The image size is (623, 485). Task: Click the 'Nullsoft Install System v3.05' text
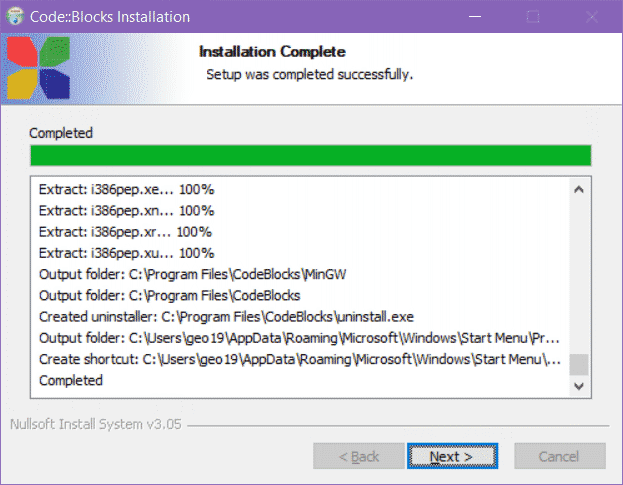coord(96,423)
